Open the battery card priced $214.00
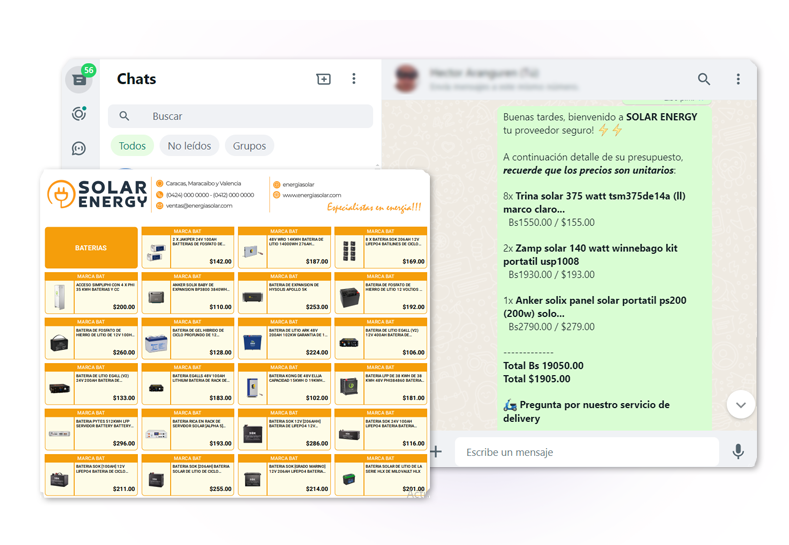The image size is (789, 545). click(284, 475)
